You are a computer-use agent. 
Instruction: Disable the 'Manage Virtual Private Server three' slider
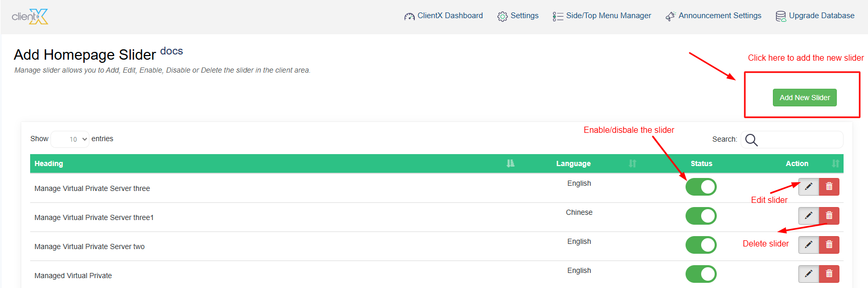701,187
